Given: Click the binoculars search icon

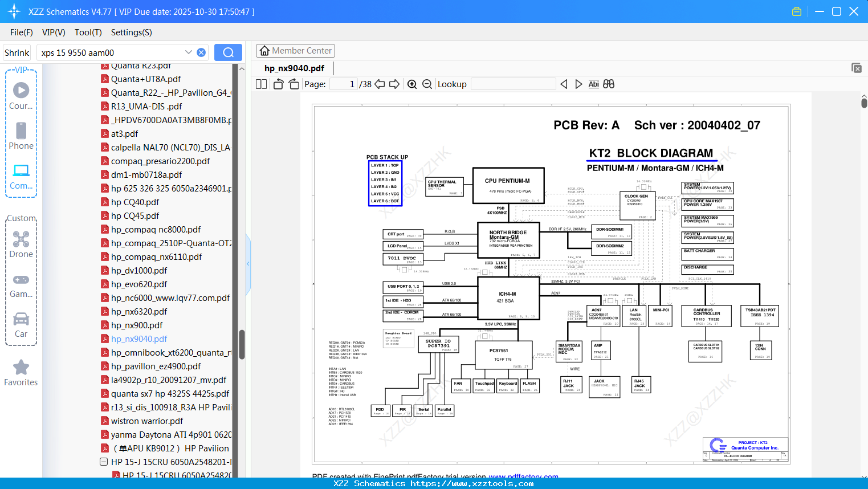Looking at the screenshot, I should click(609, 84).
